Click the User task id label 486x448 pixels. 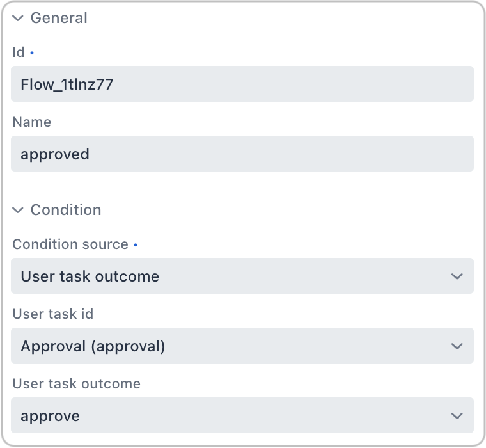pos(53,314)
